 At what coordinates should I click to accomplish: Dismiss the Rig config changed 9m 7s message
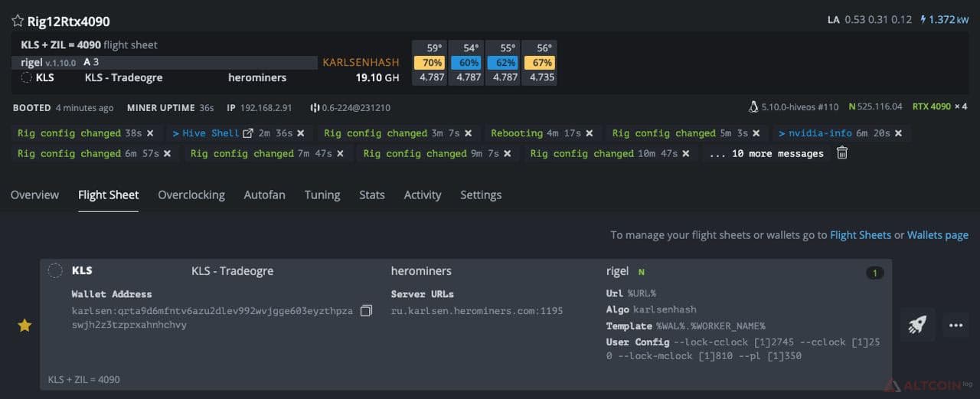pyautogui.click(x=507, y=154)
